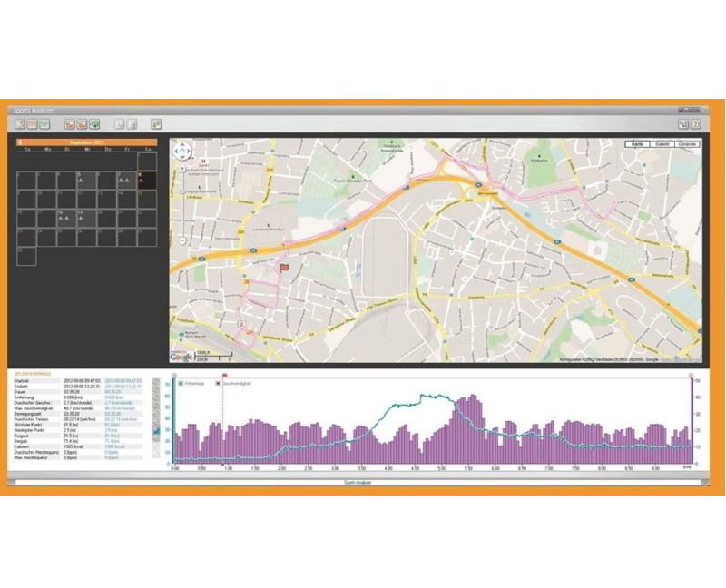726x588 pixels.
Task: Select September 18 with two activities
Action: [x=66, y=218]
